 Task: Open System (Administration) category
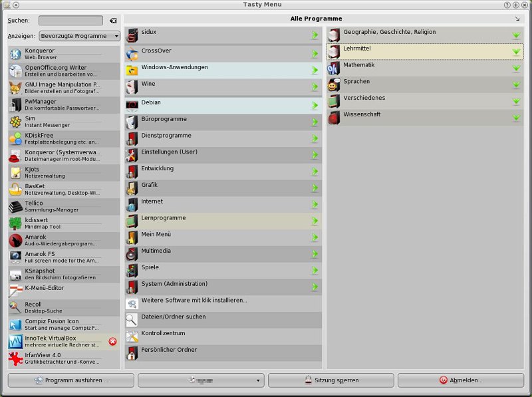click(223, 287)
